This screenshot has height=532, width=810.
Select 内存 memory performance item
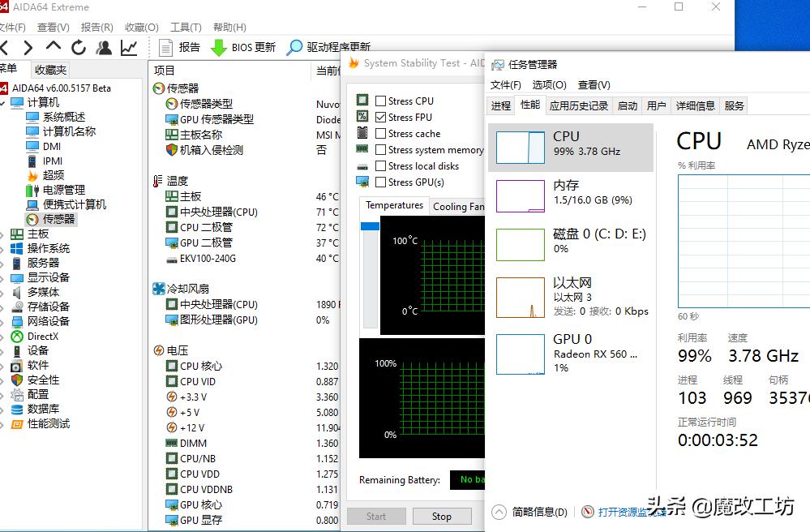570,195
